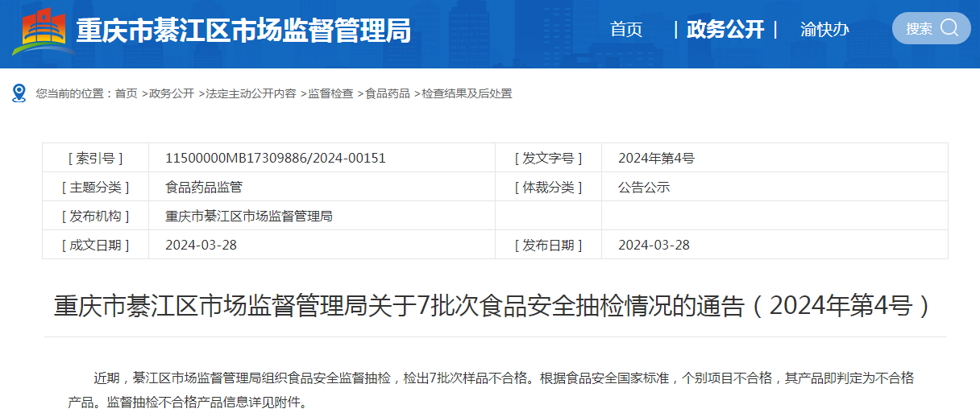Open 食品药品 breadcrumb link
This screenshot has height=417, width=980.
coord(388,93)
